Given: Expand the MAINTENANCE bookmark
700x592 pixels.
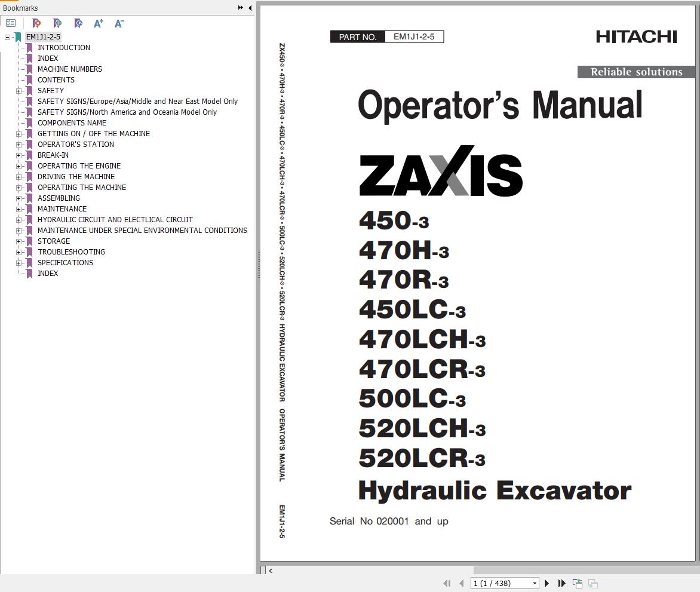Looking at the screenshot, I should pyautogui.click(x=19, y=209).
